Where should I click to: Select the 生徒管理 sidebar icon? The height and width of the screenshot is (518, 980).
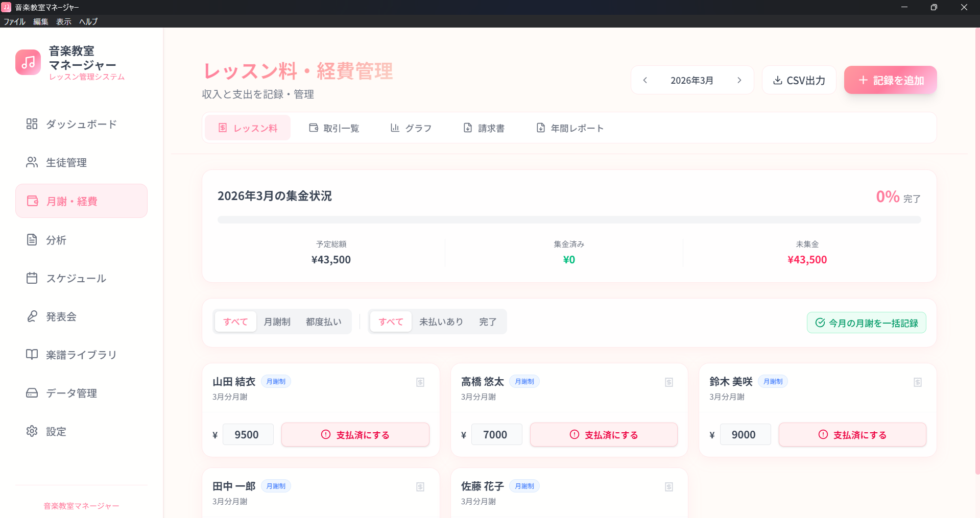pyautogui.click(x=32, y=162)
